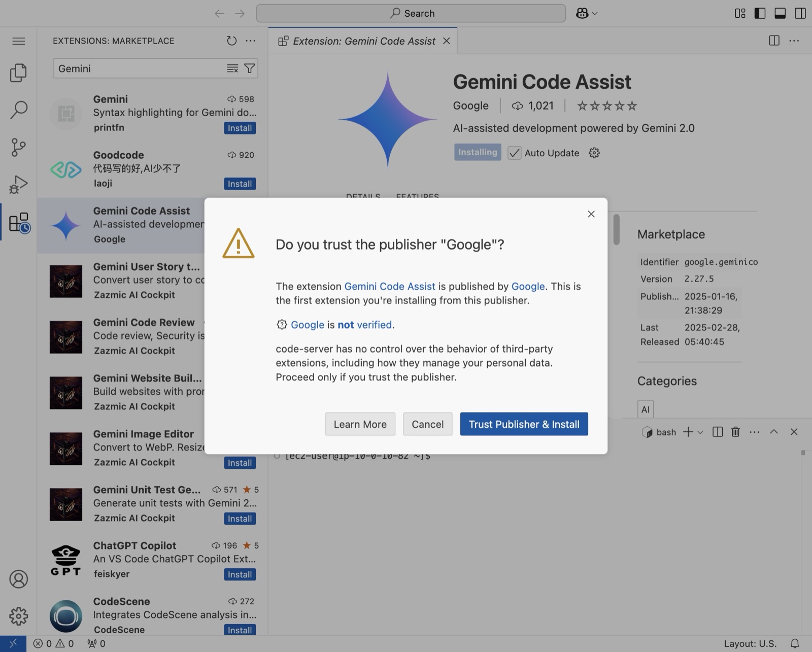Select the bash terminal profile

click(659, 432)
